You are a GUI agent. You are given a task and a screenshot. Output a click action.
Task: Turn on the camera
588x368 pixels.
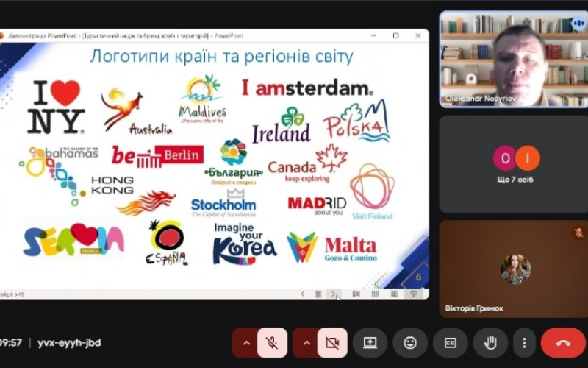coord(332,343)
